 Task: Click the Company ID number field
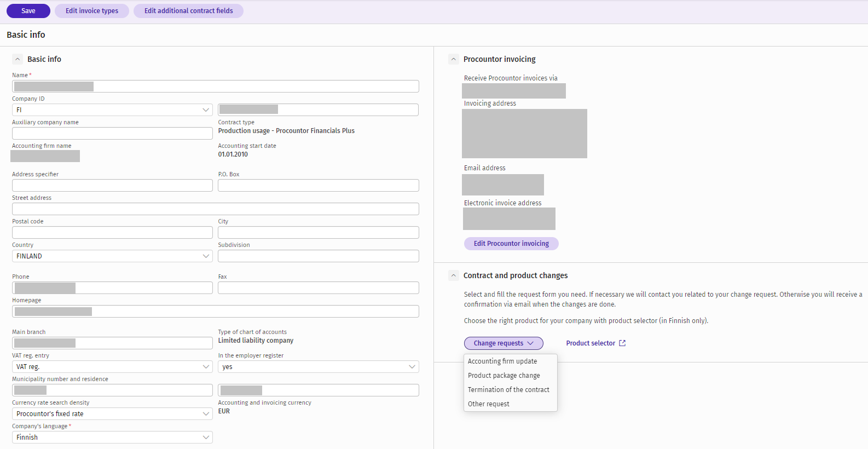(x=319, y=110)
